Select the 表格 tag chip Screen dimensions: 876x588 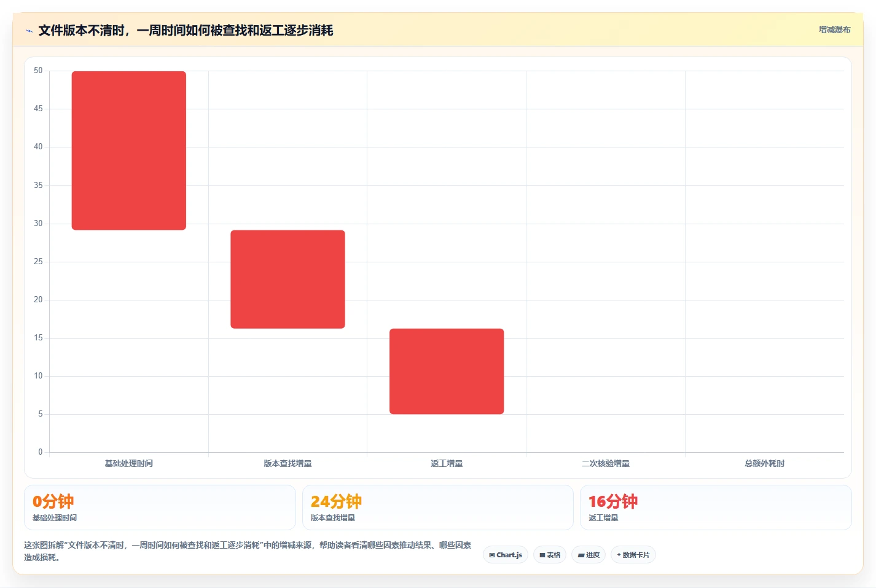[x=550, y=555]
